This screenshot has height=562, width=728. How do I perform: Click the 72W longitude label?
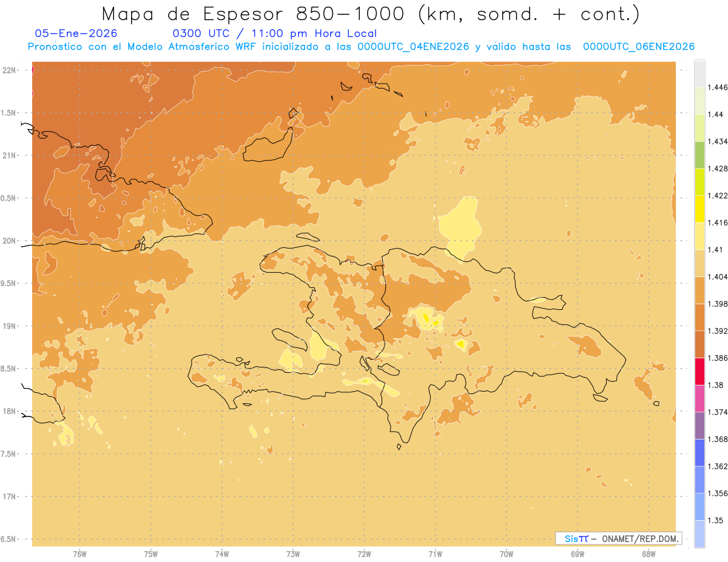pos(364,554)
